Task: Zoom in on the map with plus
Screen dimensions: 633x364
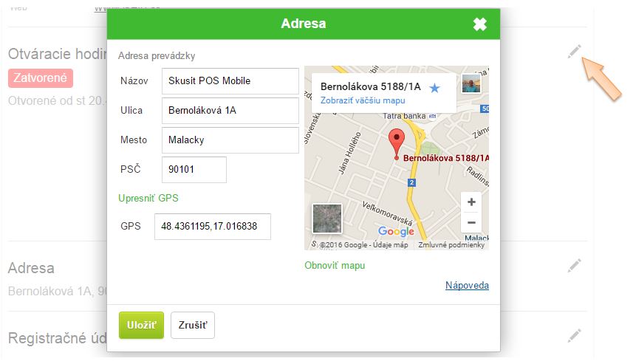Action: tap(471, 202)
